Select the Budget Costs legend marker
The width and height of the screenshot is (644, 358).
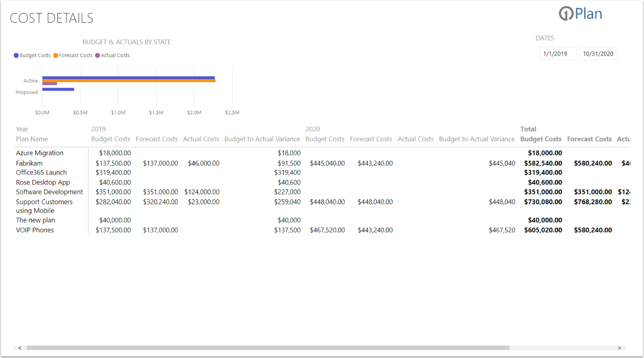click(x=16, y=55)
